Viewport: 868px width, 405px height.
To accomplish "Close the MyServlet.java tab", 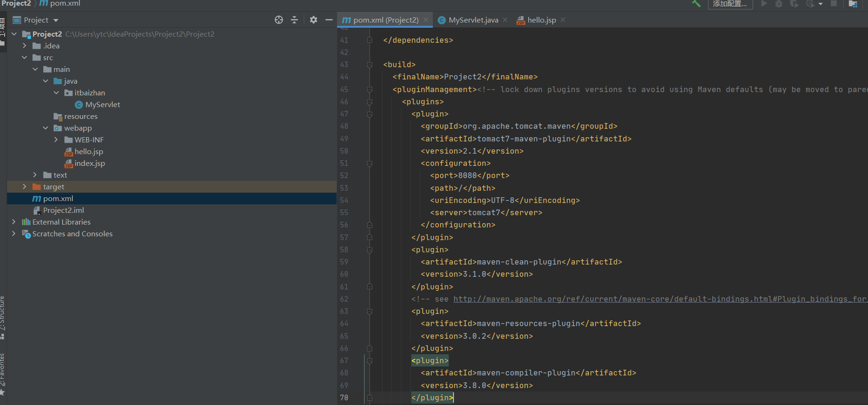I will [505, 20].
